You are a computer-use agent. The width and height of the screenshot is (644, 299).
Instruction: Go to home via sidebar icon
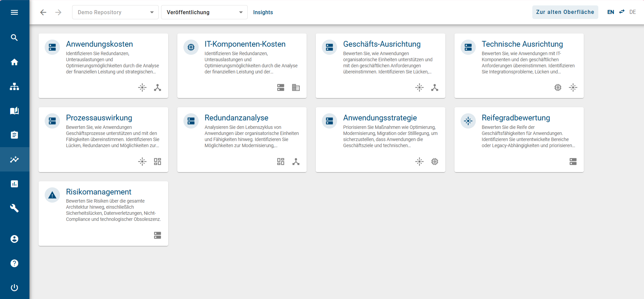(14, 62)
